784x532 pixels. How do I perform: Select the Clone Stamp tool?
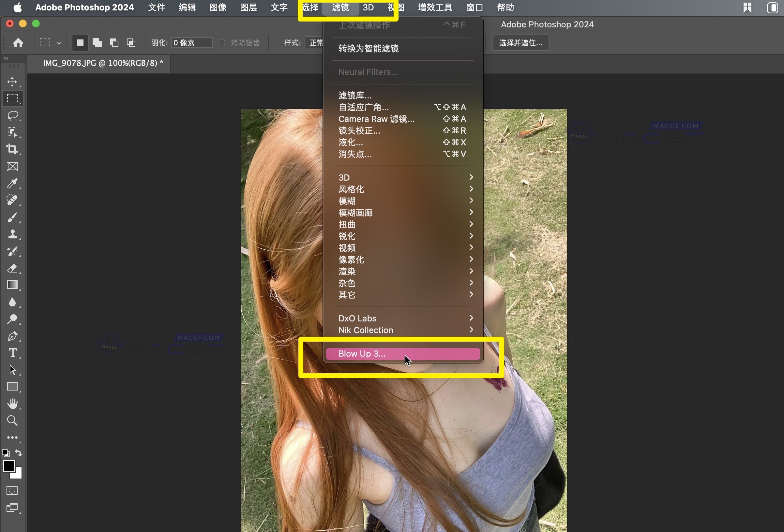pos(12,234)
